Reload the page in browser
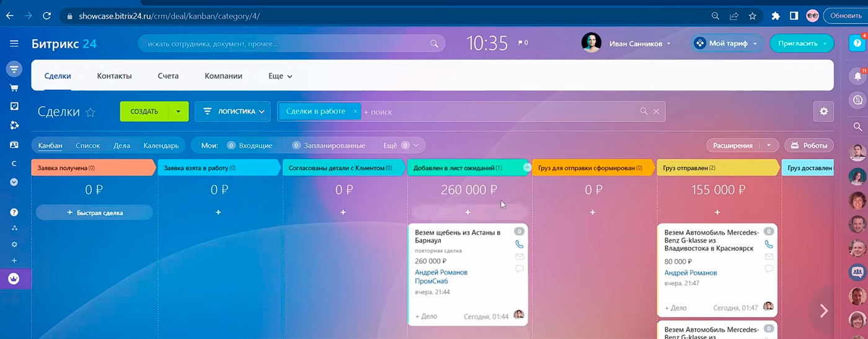The width and height of the screenshot is (868, 339). point(46,16)
